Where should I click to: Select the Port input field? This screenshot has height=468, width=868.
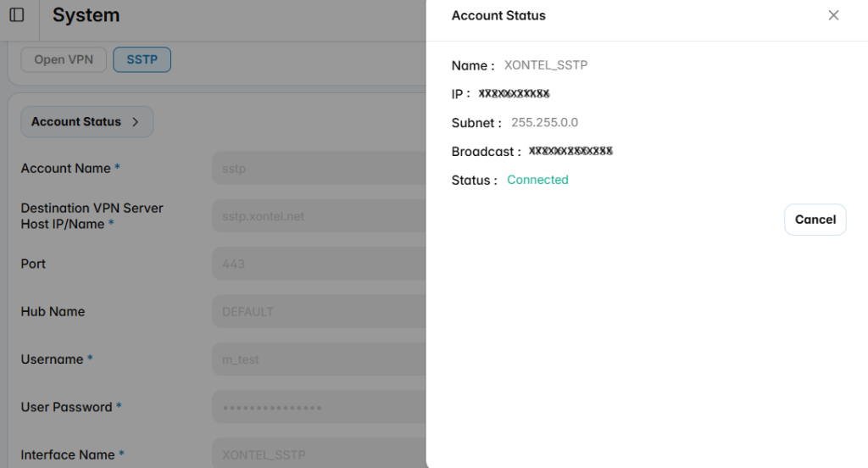[x=319, y=264]
